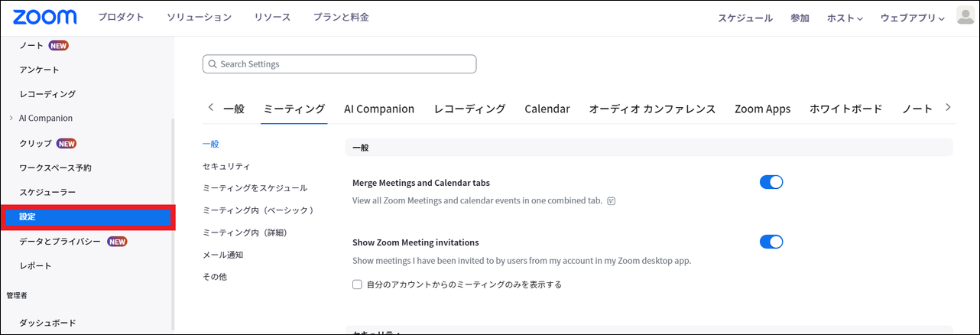Open ソリューション menu
Image resolution: width=980 pixels, height=335 pixels.
(x=199, y=17)
